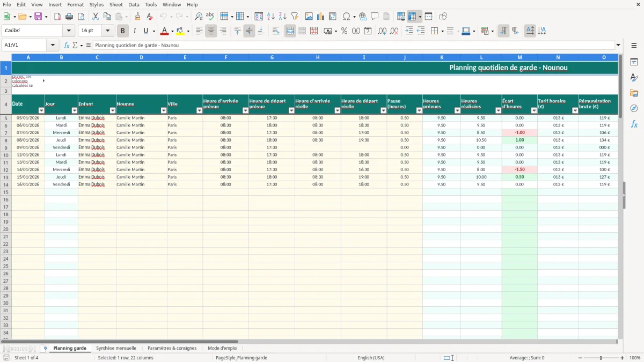
Task: Click Clear Direct Formatting icon
Action: pos(149,17)
